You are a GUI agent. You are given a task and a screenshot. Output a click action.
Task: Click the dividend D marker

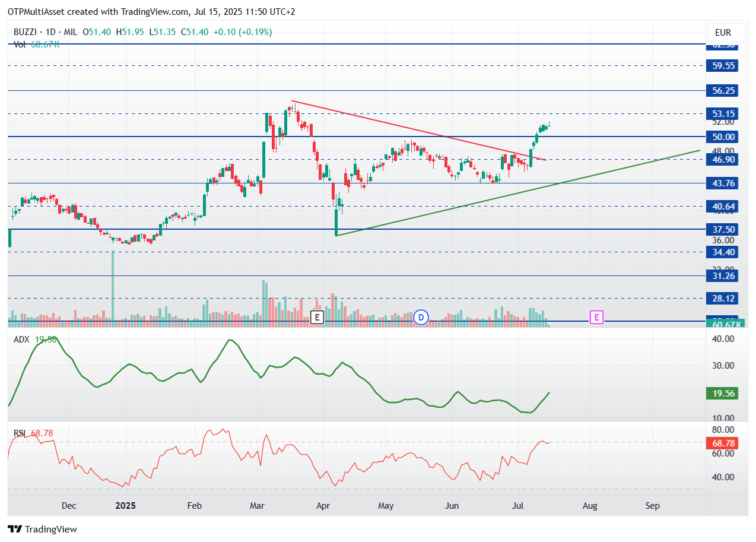(421, 317)
